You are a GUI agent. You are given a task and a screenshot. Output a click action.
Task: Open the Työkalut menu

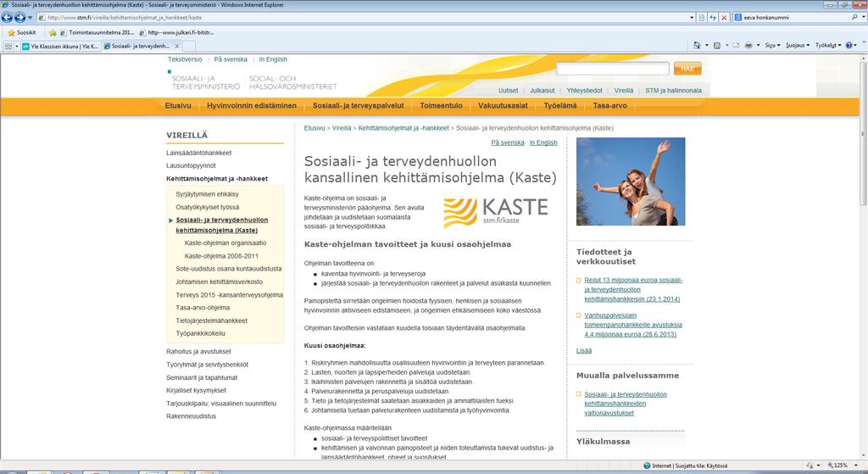(x=827, y=46)
